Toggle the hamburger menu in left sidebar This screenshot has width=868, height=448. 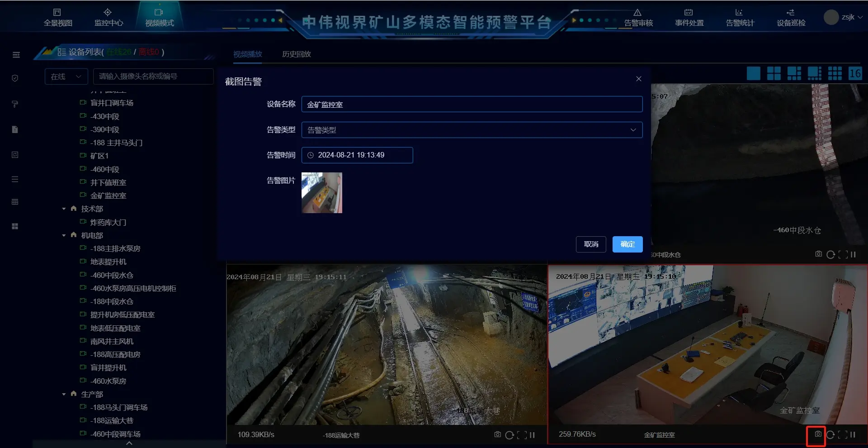[16, 55]
